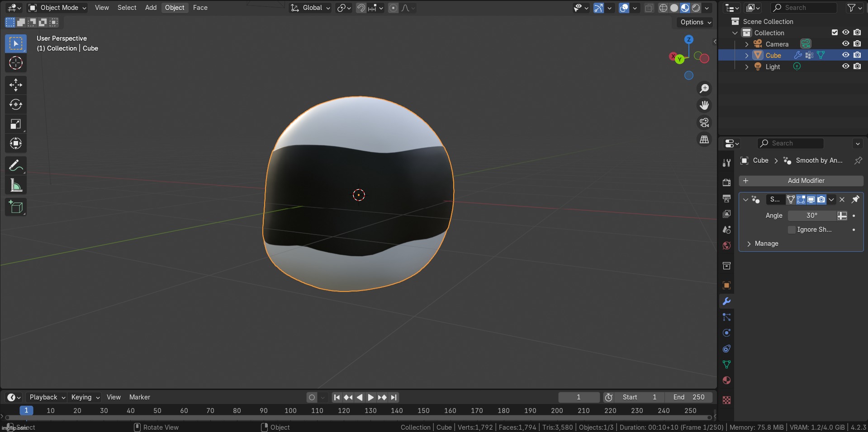Enable snapping magnet toggle
This screenshot has width=868, height=432.
(361, 8)
